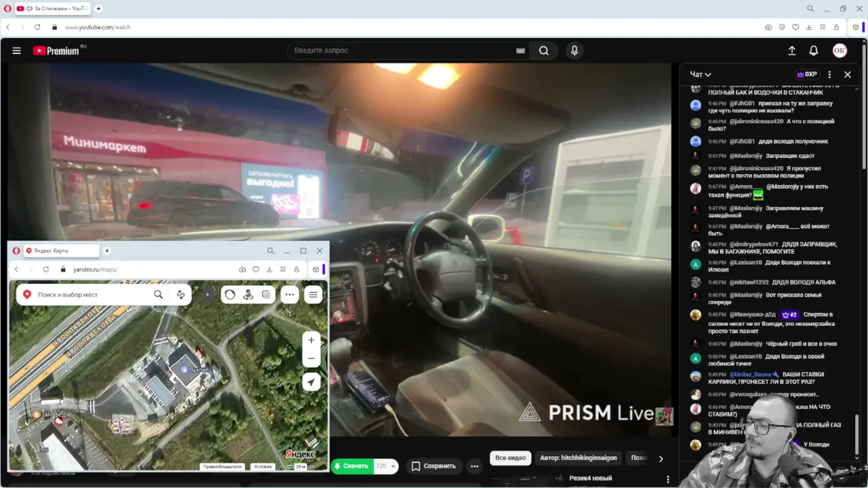Select the Все видео chip
This screenshot has width=868, height=488.
(511, 458)
